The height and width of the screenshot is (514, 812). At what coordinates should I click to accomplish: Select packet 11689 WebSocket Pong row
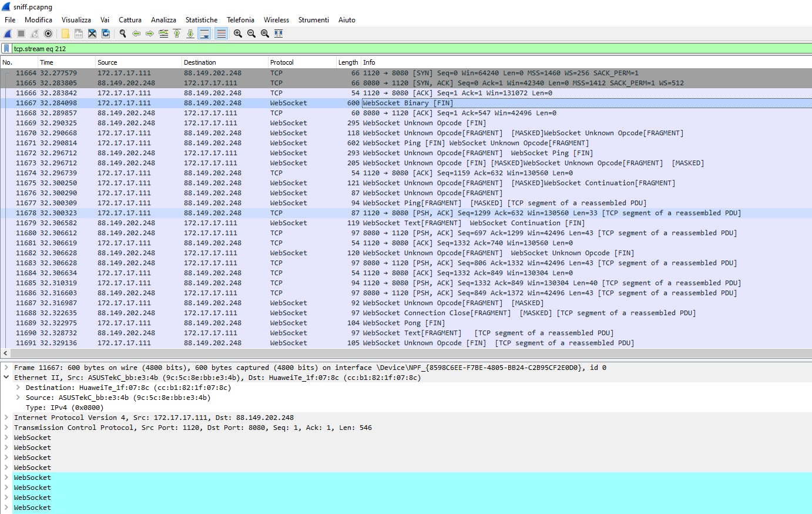tap(406, 323)
